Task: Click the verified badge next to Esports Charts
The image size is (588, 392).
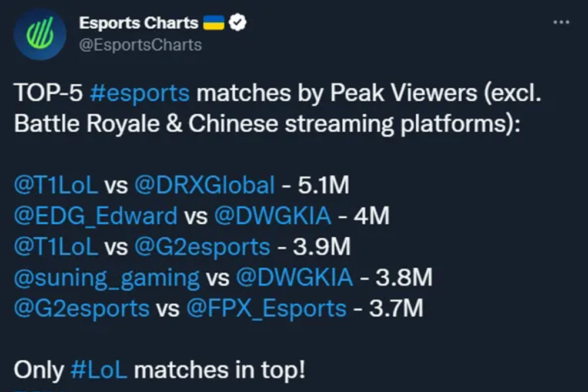Action: tap(238, 23)
